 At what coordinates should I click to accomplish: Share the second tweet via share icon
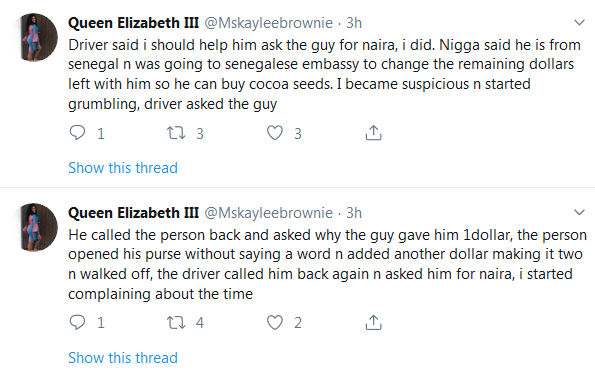[373, 322]
